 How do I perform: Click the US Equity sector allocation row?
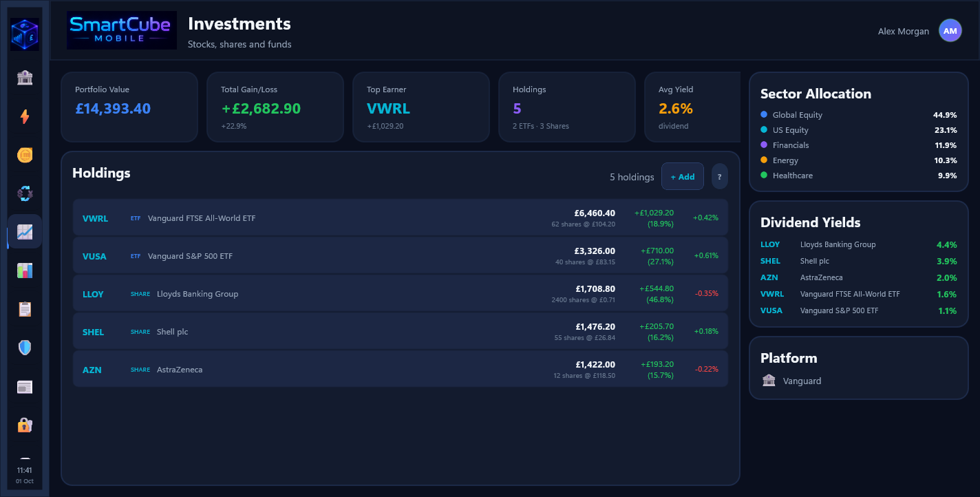(858, 130)
